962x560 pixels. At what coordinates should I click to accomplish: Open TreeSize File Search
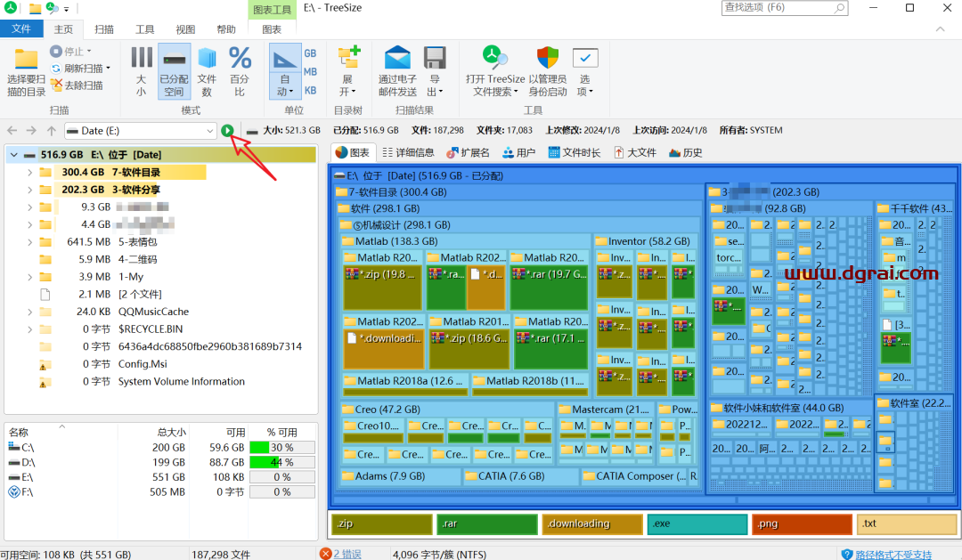[x=495, y=71]
